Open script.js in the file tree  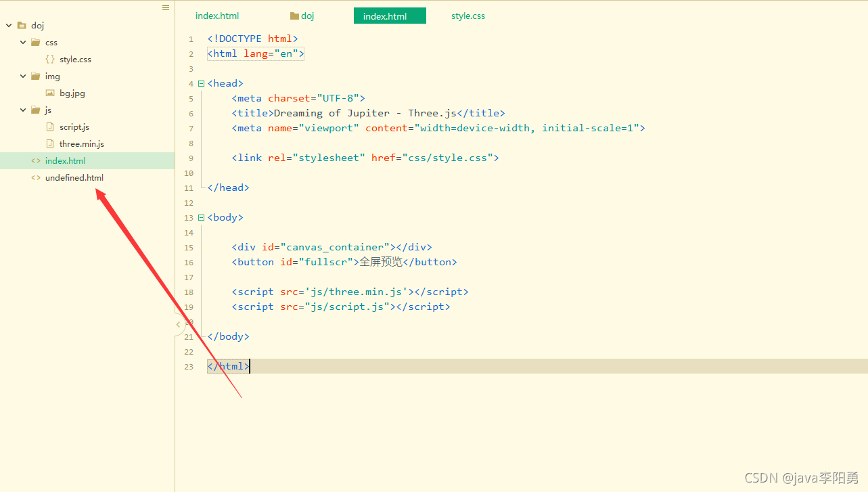(74, 127)
